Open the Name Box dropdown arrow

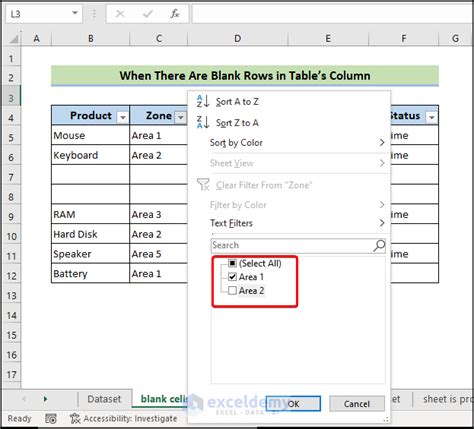(75, 13)
